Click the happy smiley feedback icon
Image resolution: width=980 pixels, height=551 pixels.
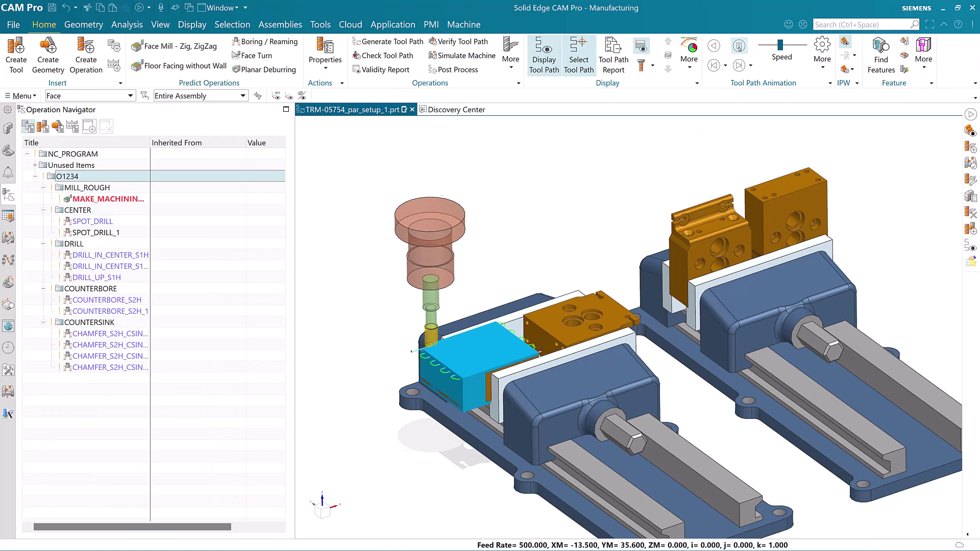pos(789,24)
